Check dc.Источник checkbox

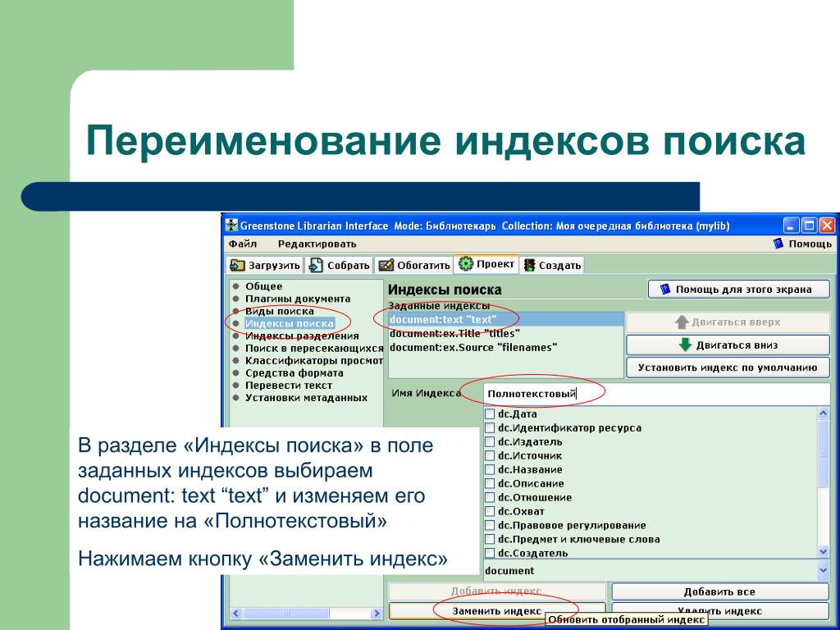coord(489,456)
